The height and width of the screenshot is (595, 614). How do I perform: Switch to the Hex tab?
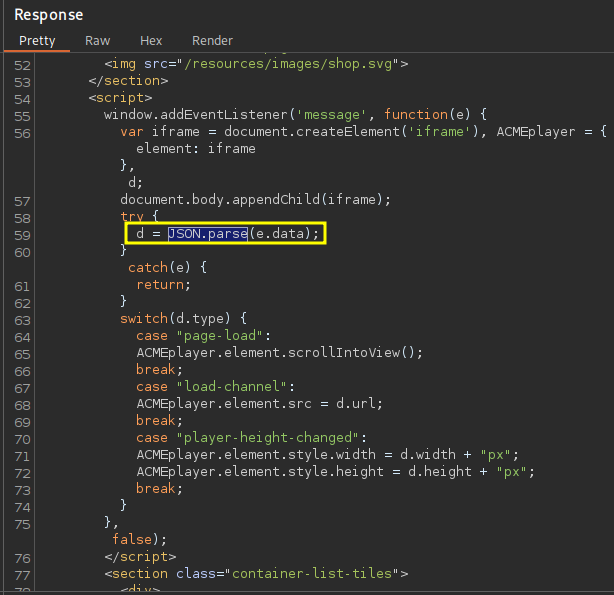[x=151, y=41]
